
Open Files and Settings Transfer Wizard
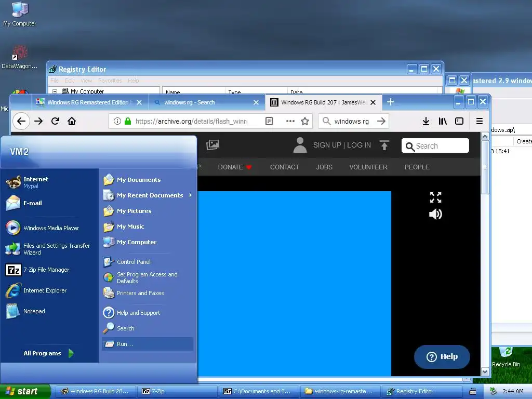click(49, 249)
